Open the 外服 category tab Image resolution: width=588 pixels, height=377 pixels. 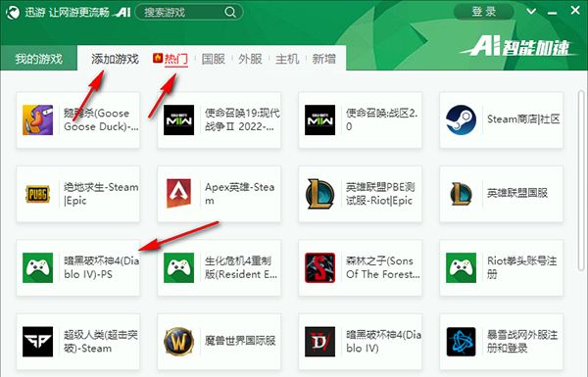tap(250, 59)
